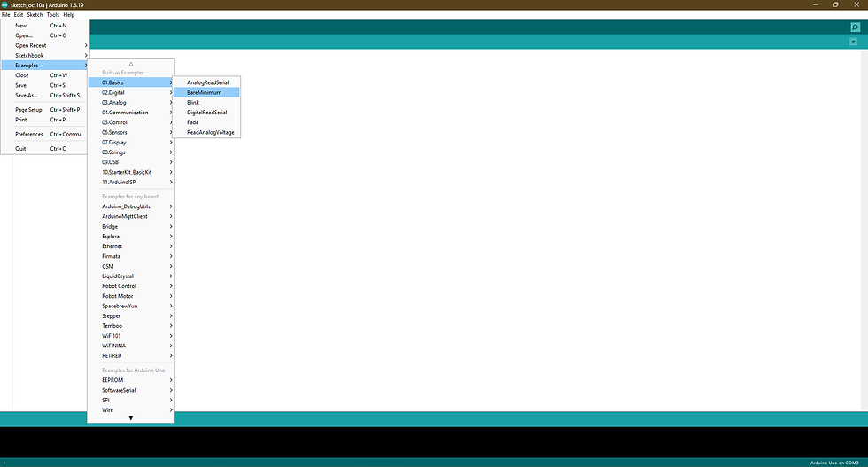The width and height of the screenshot is (868, 467).
Task: Open the EEPROM examples submenu
Action: (131, 380)
